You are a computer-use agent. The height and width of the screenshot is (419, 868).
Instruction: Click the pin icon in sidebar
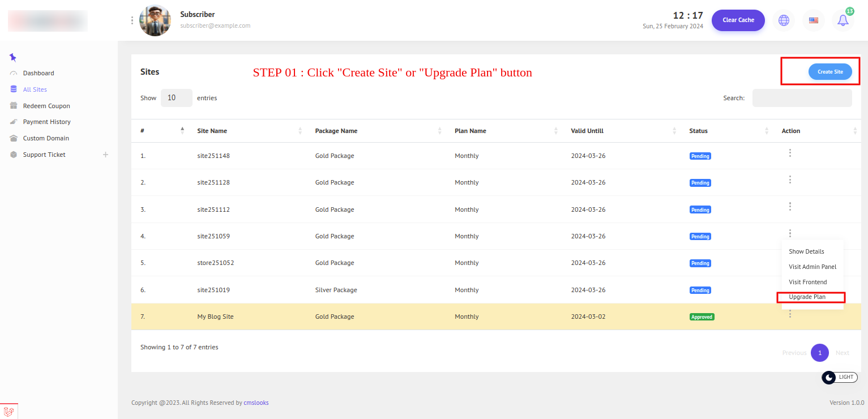click(13, 57)
